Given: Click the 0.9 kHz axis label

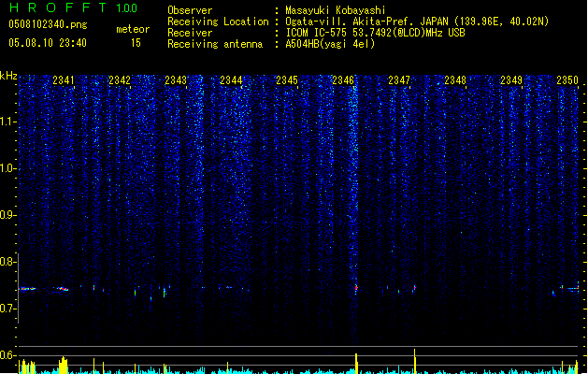Looking at the screenshot, I should click(7, 215).
